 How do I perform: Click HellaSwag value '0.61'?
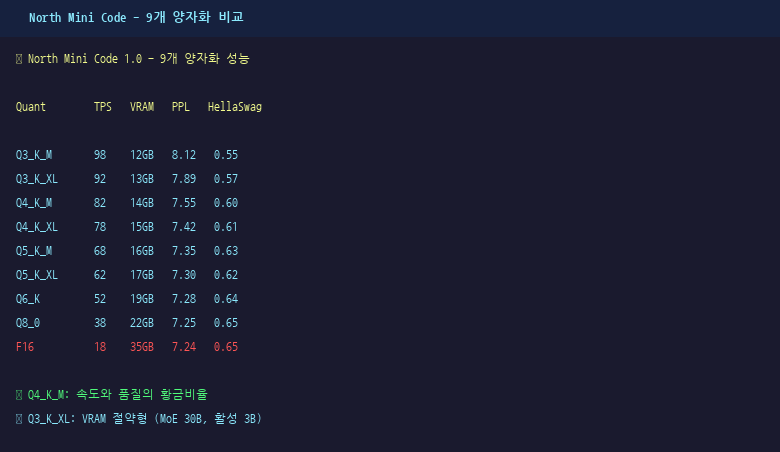click(226, 227)
